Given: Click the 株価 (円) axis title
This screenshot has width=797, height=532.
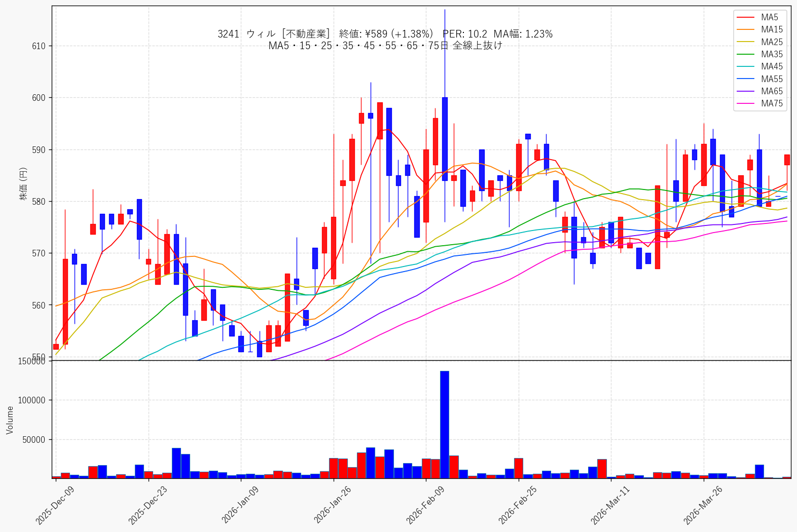Looking at the screenshot, I should click(x=23, y=184).
